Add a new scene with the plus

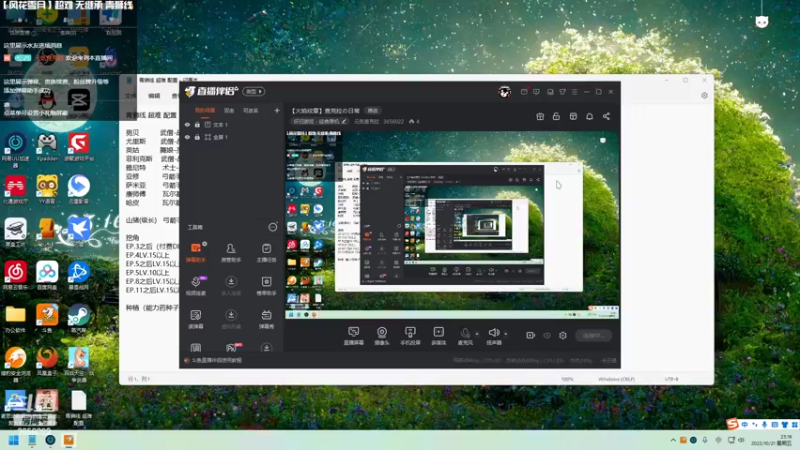pos(277,110)
